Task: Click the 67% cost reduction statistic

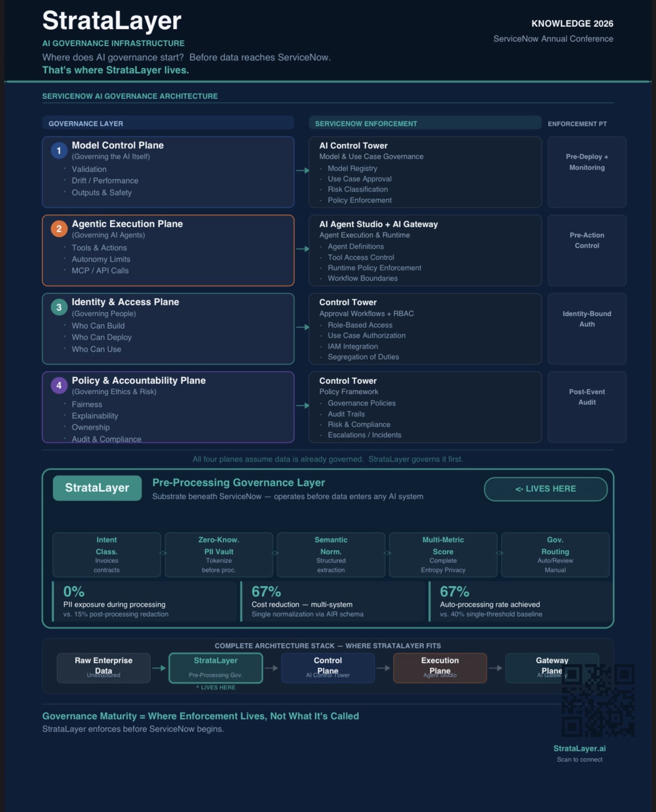Action: (x=333, y=602)
